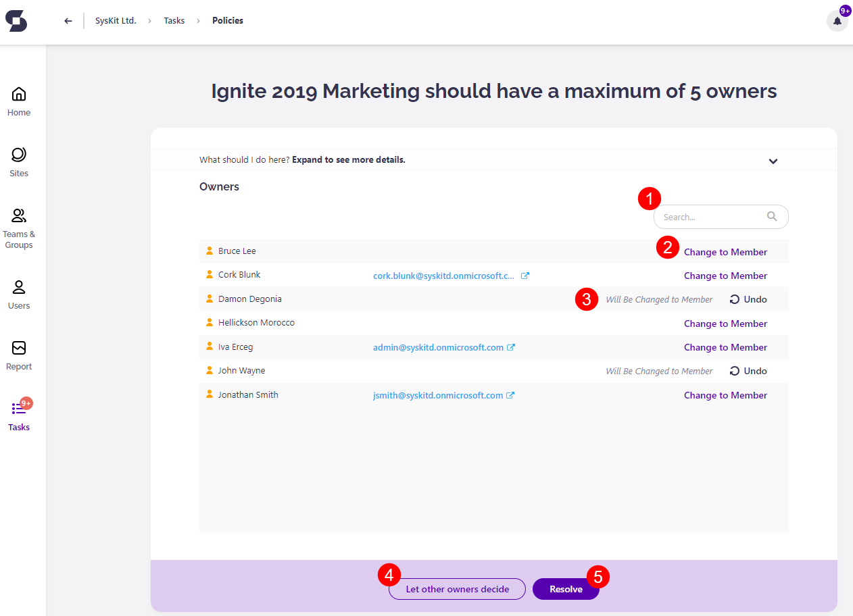The image size is (853, 616).
Task: Open jsmith@syskitd.onmicrosoft.com email link
Action: 437,395
